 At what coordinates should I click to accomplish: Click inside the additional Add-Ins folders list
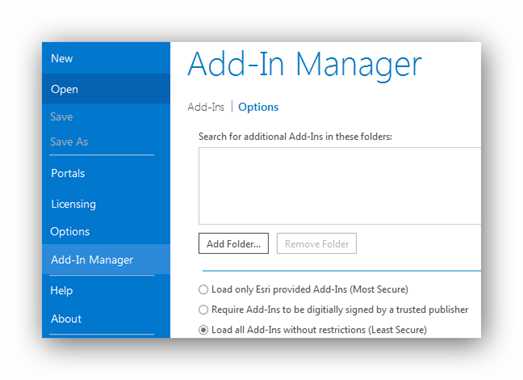[x=340, y=186]
